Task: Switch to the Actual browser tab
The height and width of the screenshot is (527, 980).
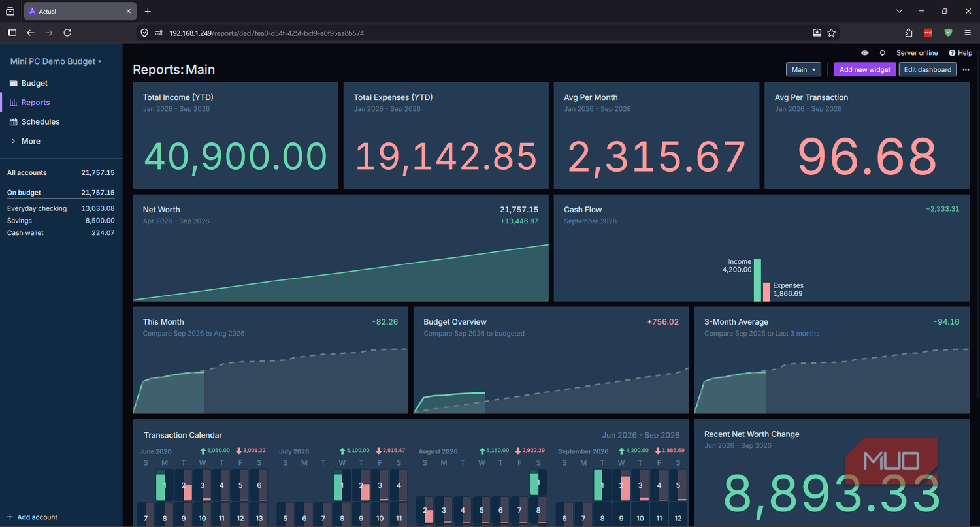Action: (80, 12)
